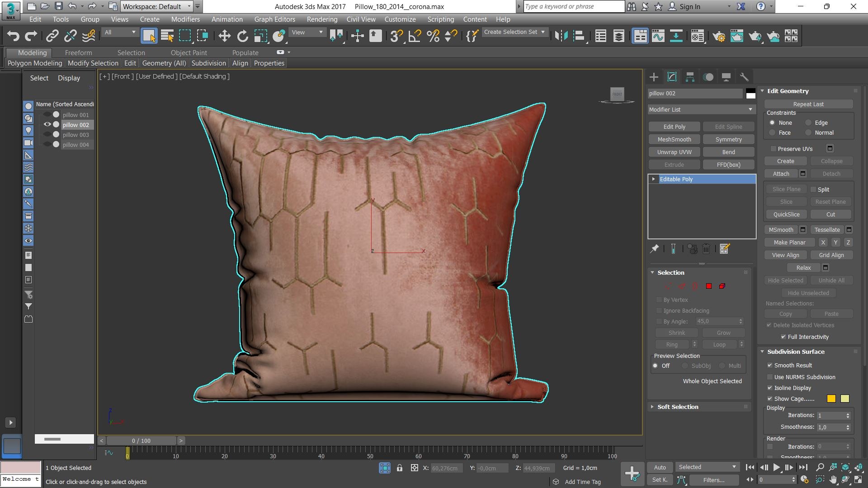This screenshot has width=868, height=488.
Task: Open the Modifiers menu
Action: pyautogui.click(x=185, y=19)
